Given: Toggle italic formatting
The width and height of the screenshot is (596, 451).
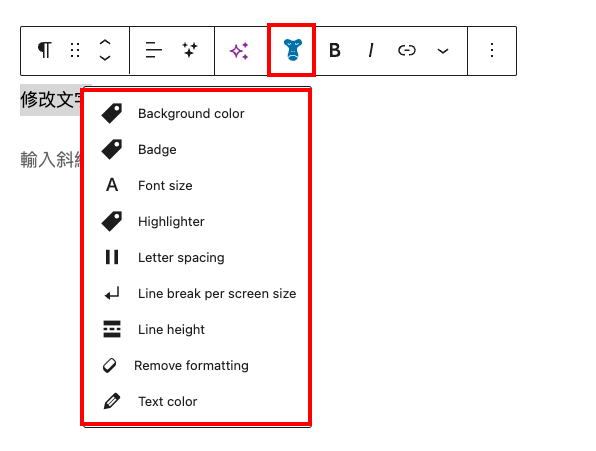Looking at the screenshot, I should 371,50.
